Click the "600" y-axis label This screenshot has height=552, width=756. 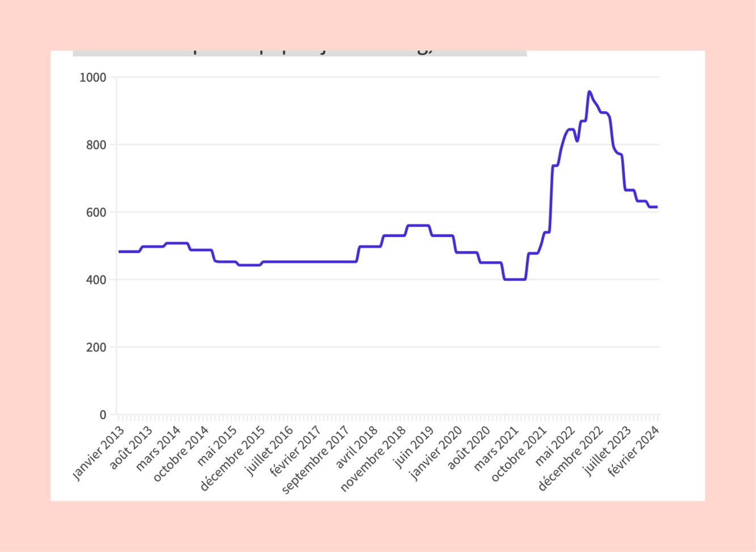point(96,213)
